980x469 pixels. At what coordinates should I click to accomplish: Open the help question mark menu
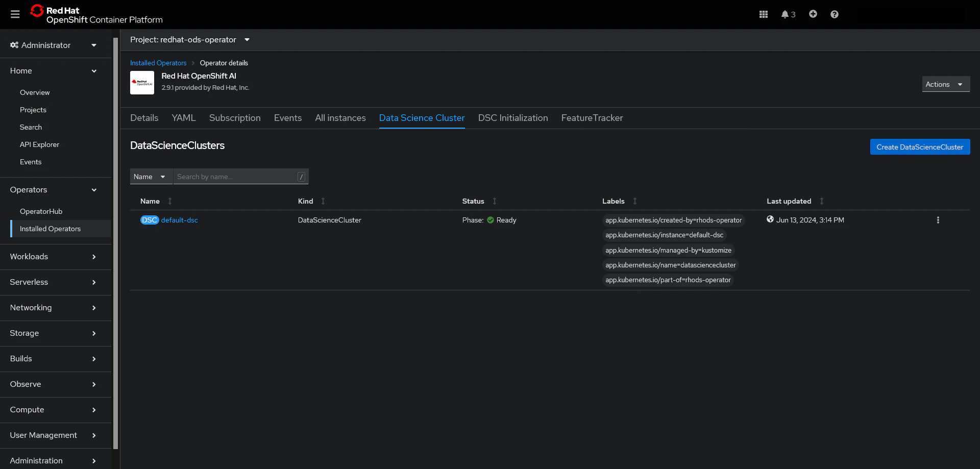point(835,14)
